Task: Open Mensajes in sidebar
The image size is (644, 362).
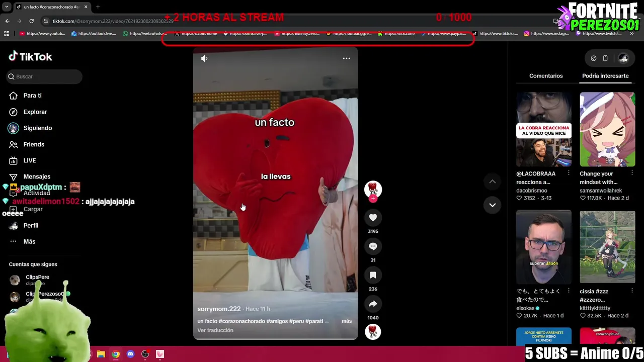Action: click(x=37, y=176)
